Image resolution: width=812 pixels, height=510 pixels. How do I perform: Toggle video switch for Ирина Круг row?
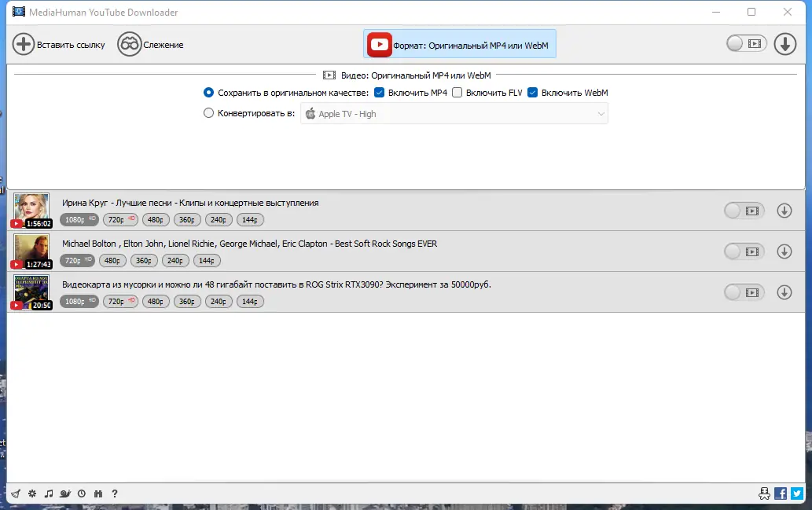pos(744,211)
